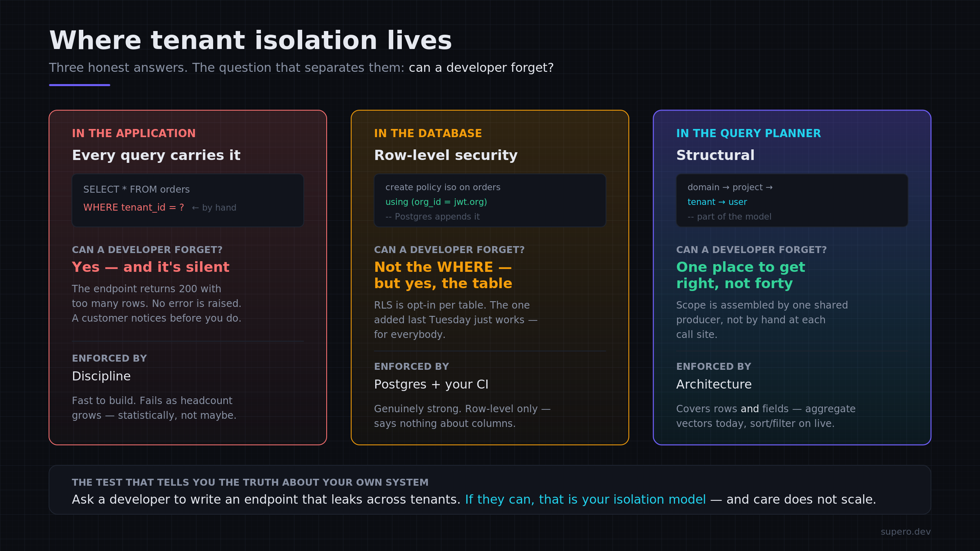This screenshot has height=551, width=980.
Task: Click 'Covers rows and fields' note
Action: pos(766,416)
